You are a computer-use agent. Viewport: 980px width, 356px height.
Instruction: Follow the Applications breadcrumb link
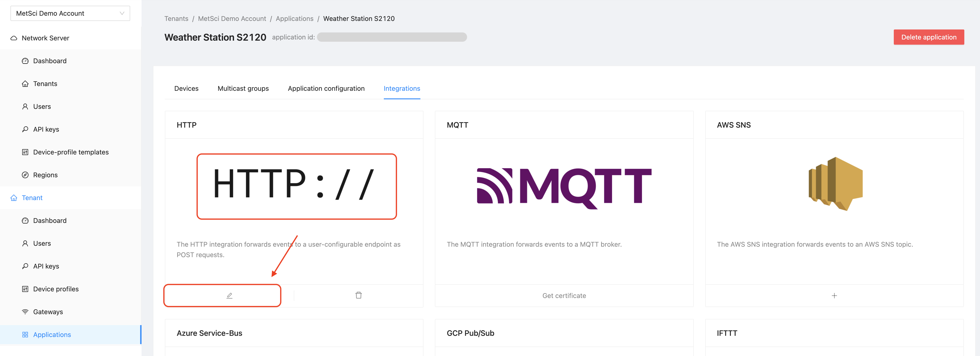[x=295, y=19]
